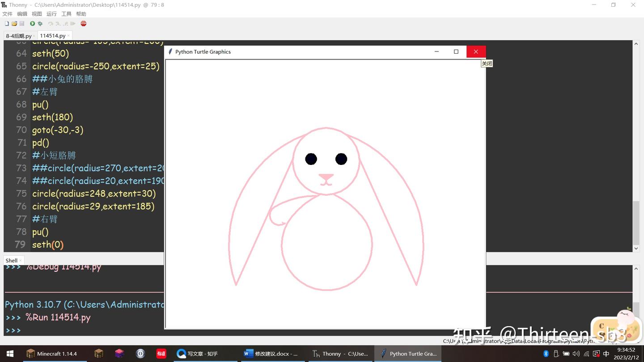The height and width of the screenshot is (362, 644).
Task: Open the 工具 menu
Action: tap(66, 13)
